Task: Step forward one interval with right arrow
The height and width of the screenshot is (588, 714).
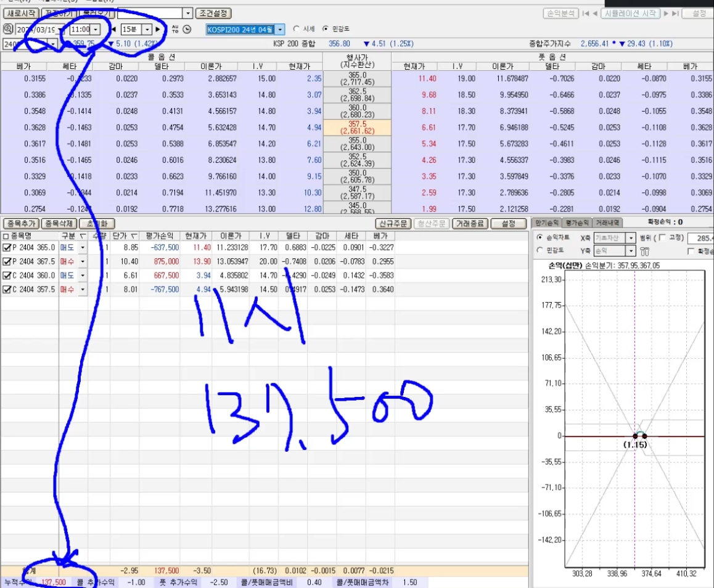Action: [158, 29]
